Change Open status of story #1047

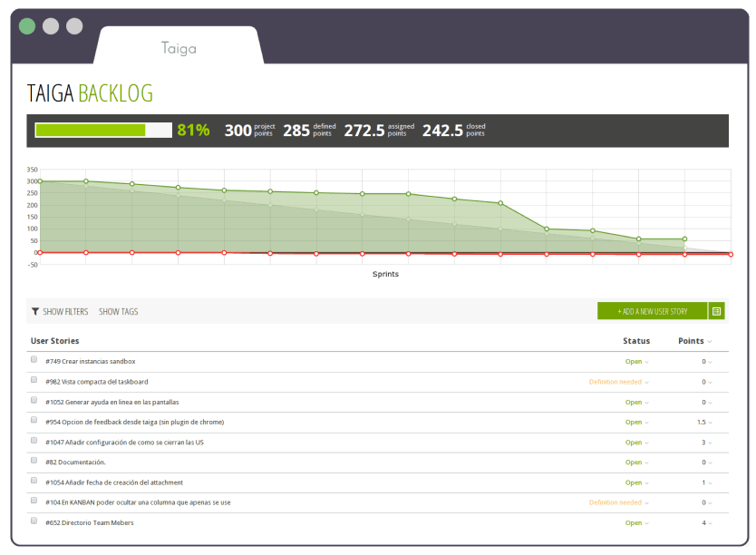[636, 443]
